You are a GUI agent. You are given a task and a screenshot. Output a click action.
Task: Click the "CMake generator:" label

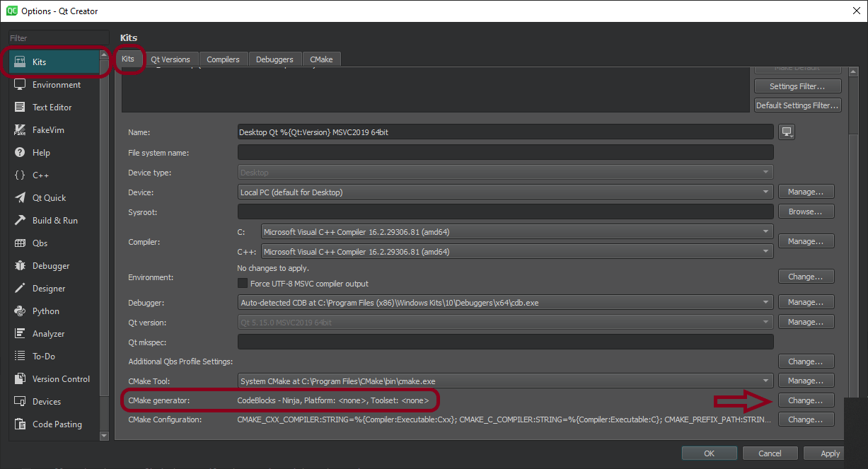tap(159, 400)
